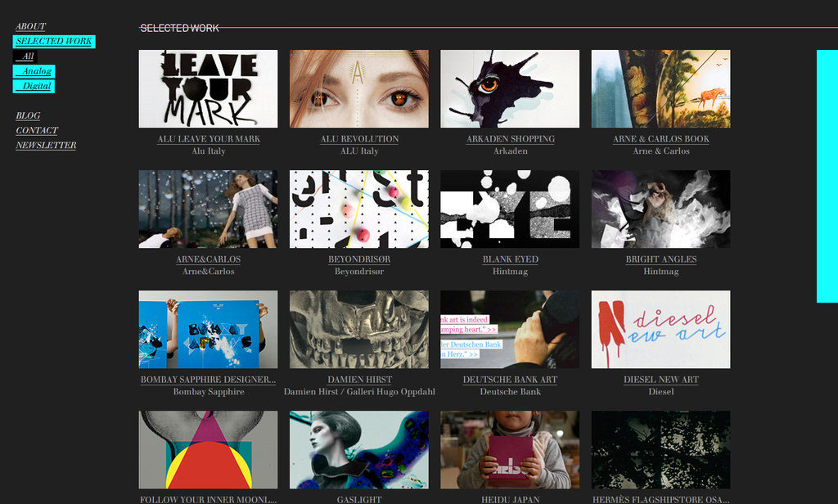Click the ALU REVOLUTION title link
838x504 pixels.
tap(359, 139)
